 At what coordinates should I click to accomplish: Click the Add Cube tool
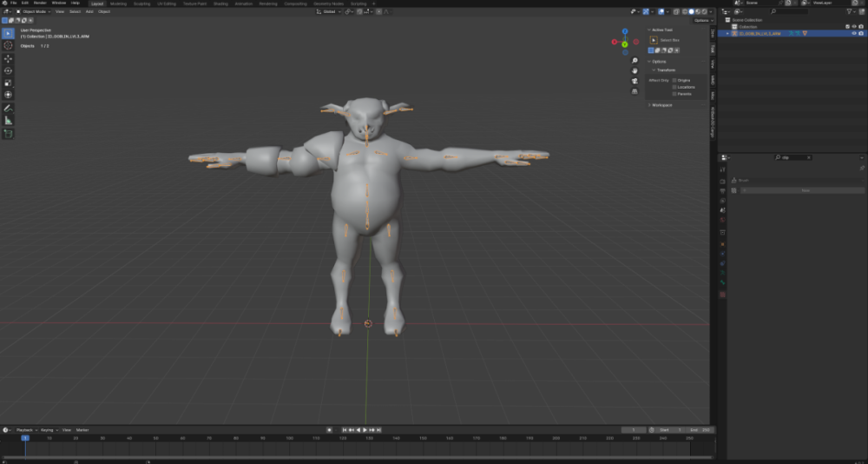click(x=9, y=134)
